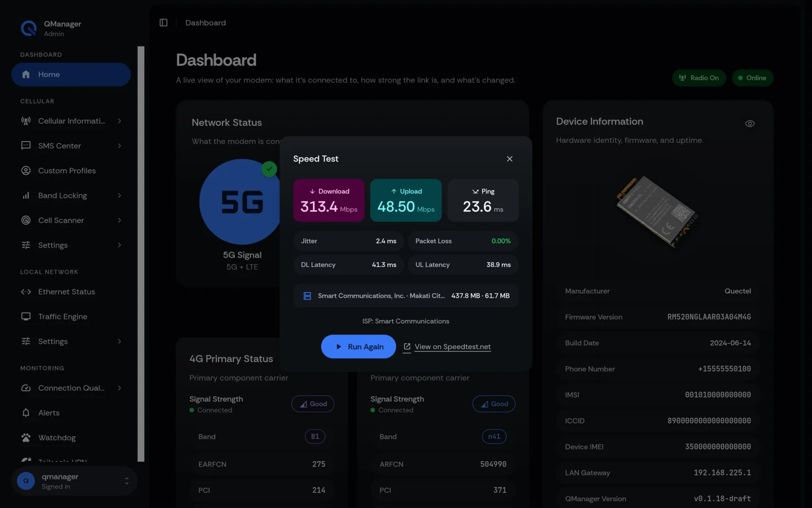The image size is (812, 508).
Task: Go to Home in sidebar
Action: (x=71, y=75)
